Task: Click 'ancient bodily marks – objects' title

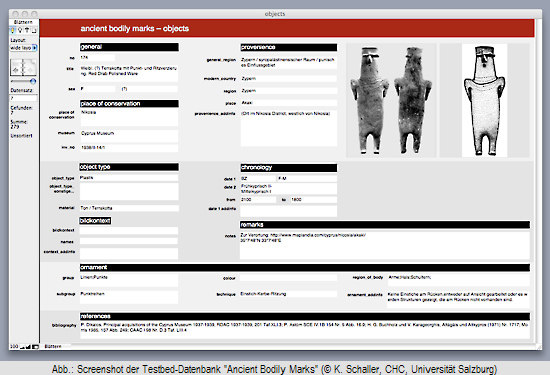Action: coord(135,28)
